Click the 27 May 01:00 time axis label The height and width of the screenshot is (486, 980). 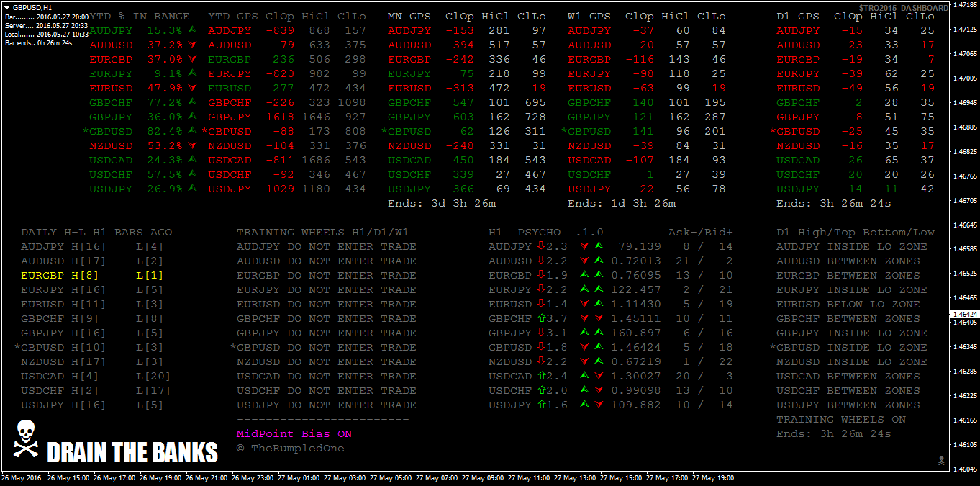click(299, 478)
